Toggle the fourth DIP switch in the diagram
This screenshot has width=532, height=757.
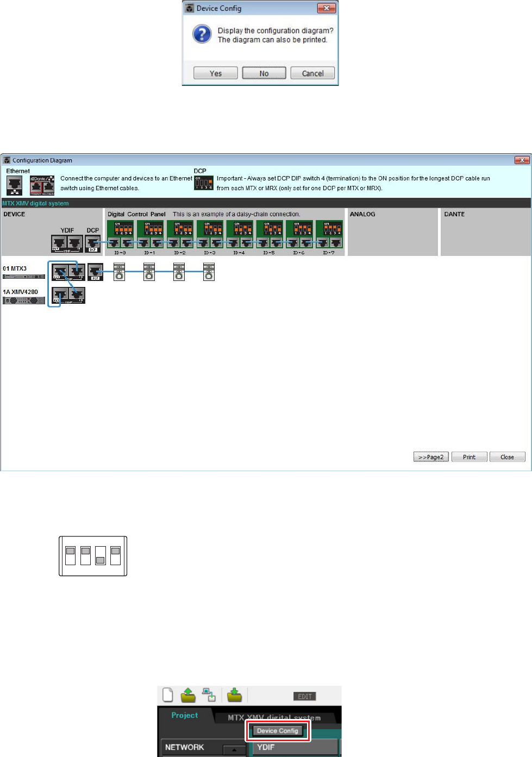click(x=115, y=556)
